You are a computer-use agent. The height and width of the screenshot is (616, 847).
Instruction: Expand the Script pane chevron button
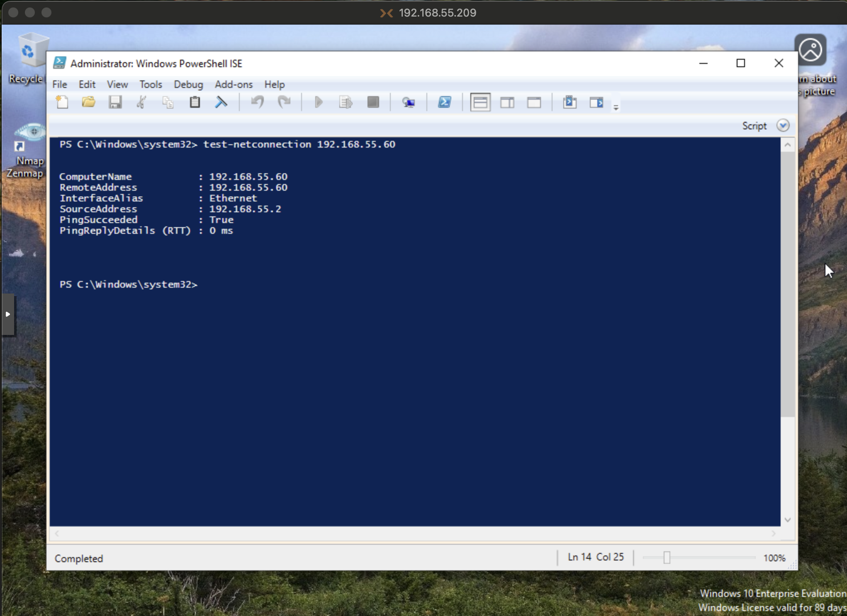[x=783, y=126]
